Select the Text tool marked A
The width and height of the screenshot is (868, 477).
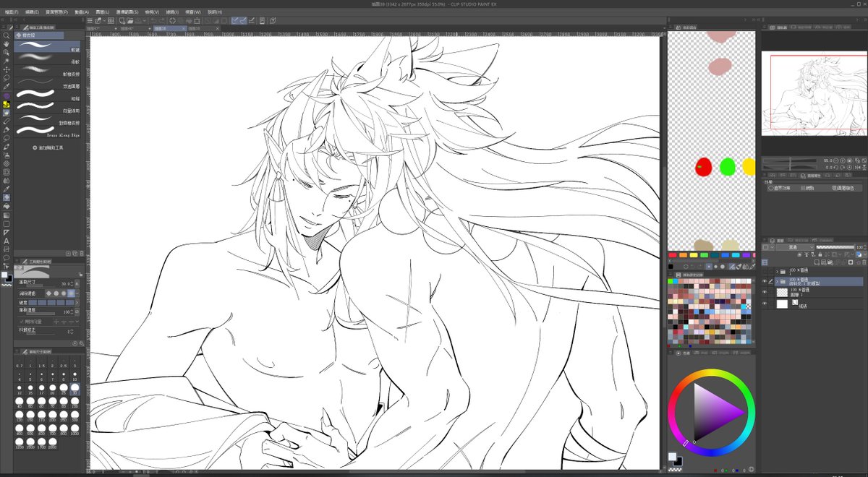pyautogui.click(x=7, y=241)
